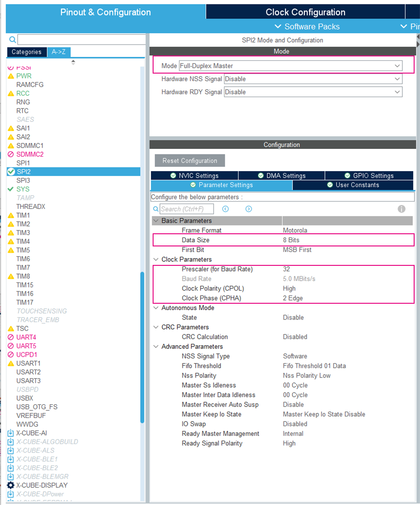Open the Hardware RDY Signal dropdown

[313, 92]
